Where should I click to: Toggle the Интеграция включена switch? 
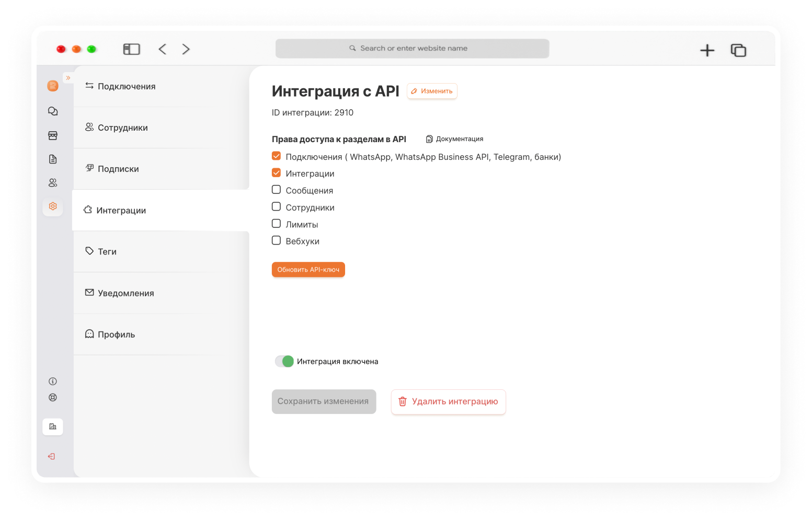click(284, 361)
